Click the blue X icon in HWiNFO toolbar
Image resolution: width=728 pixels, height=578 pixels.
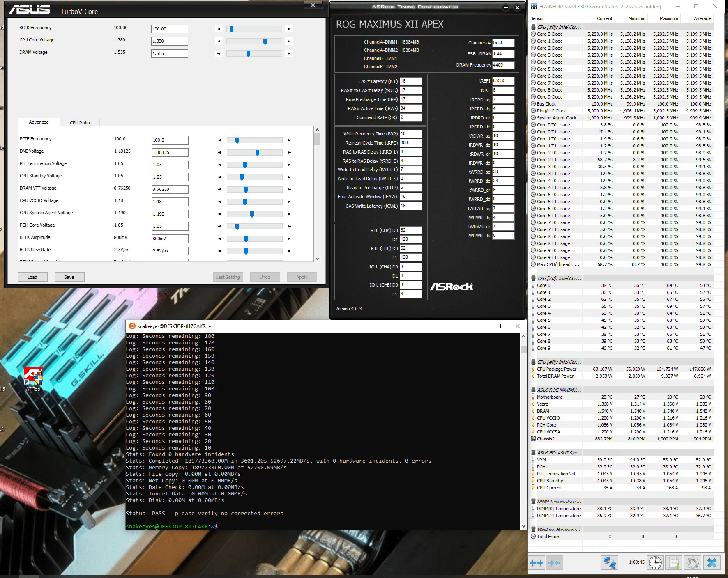(x=712, y=562)
